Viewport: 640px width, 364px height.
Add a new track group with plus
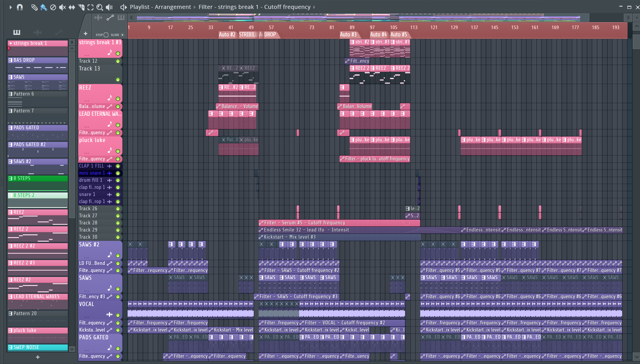(x=85, y=34)
